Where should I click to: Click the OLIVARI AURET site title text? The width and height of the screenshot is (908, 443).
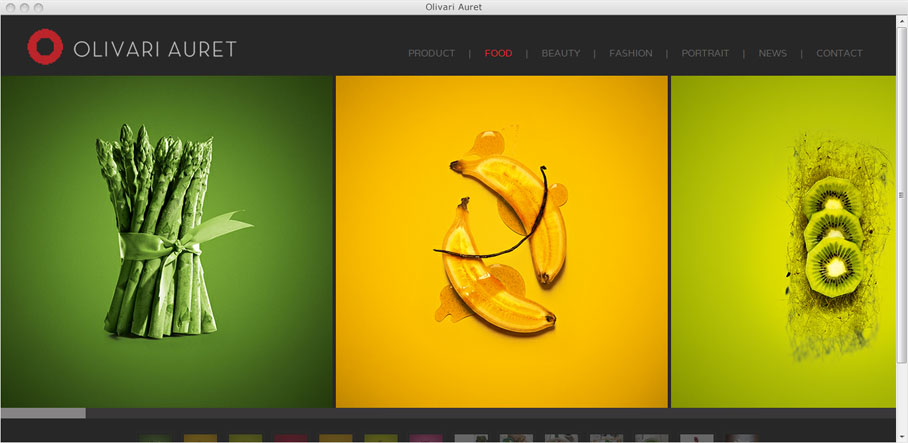point(155,49)
